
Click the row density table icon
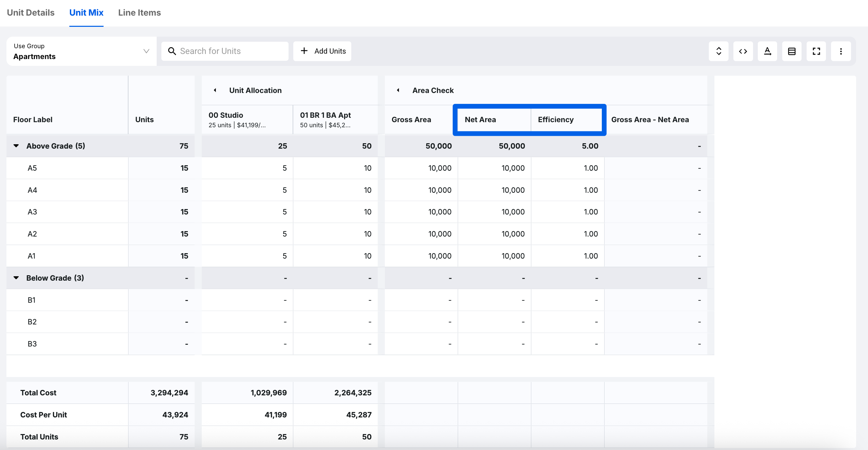[792, 51]
